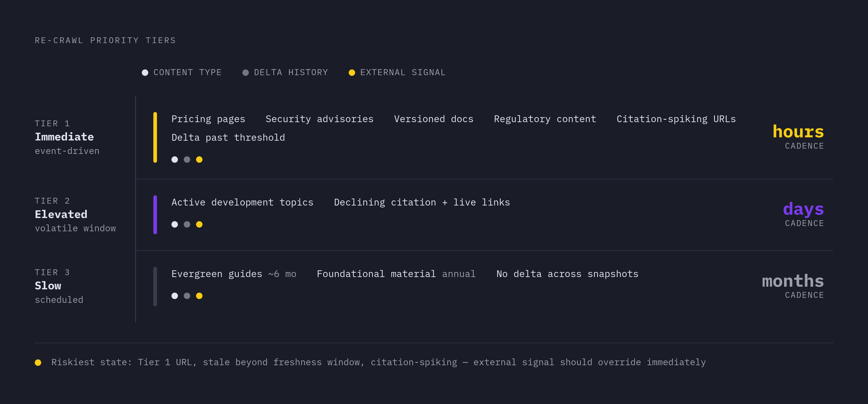Click the Security advisories item
Image resolution: width=868 pixels, height=404 pixels.
319,119
